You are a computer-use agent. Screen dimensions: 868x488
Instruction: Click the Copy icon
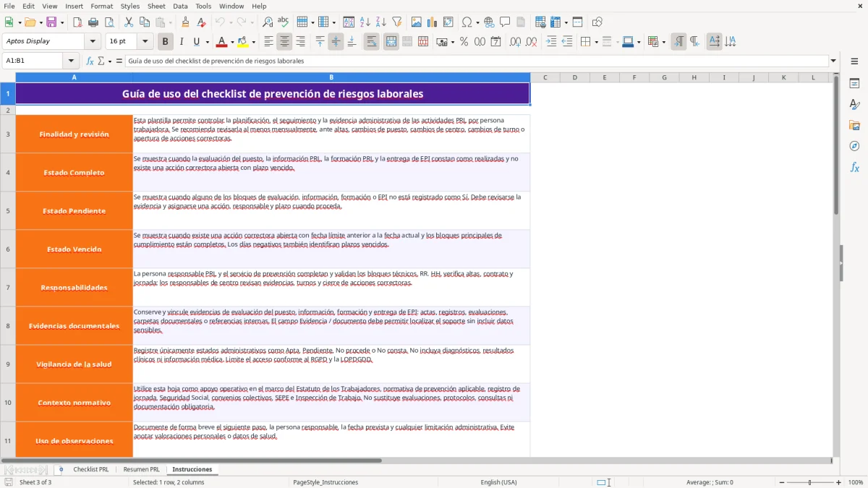pos(145,22)
